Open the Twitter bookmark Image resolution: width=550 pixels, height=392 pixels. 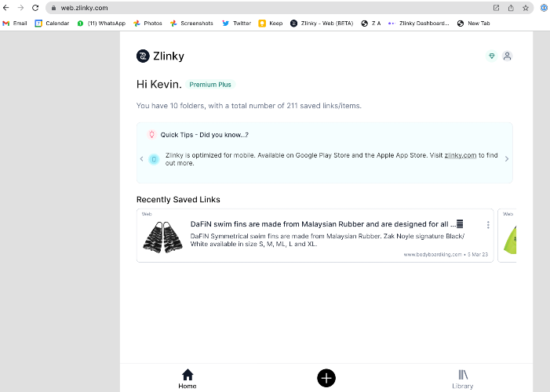(x=237, y=24)
